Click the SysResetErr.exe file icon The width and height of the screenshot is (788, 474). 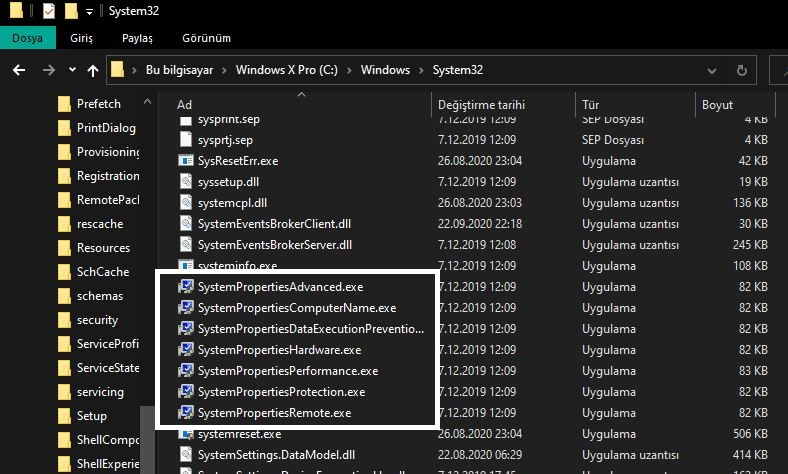click(x=186, y=161)
